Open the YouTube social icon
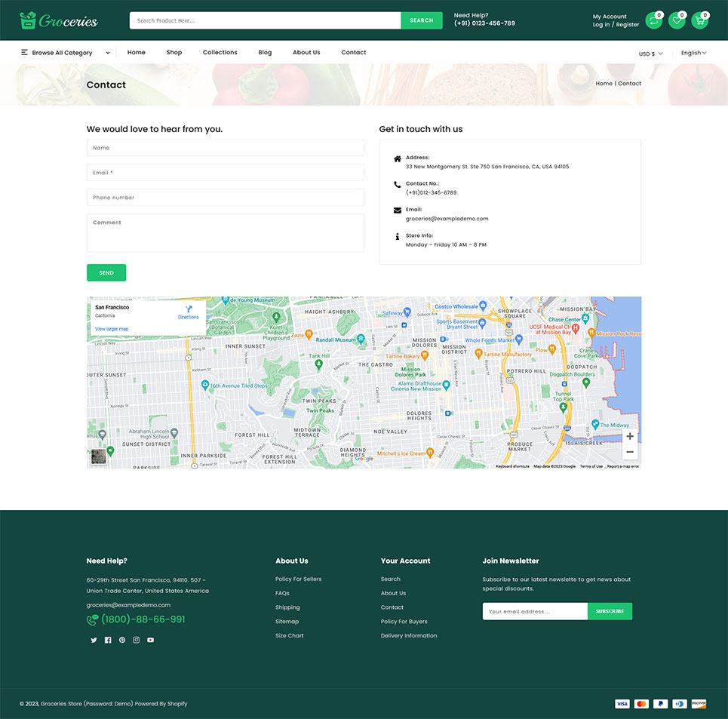This screenshot has width=728, height=719. click(151, 640)
